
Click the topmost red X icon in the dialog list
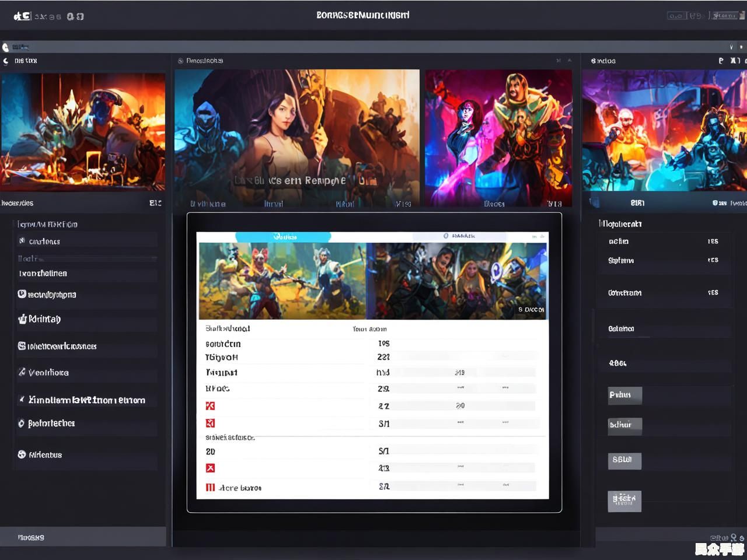coord(210,406)
